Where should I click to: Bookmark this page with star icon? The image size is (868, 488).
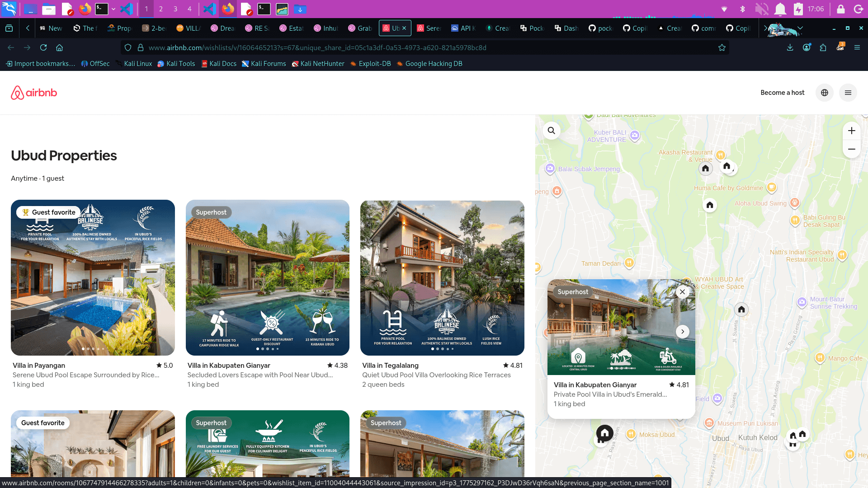pyautogui.click(x=722, y=47)
